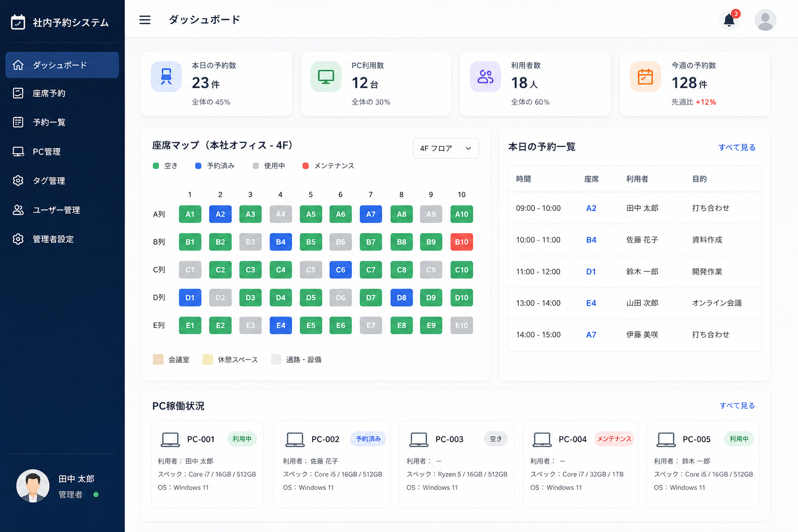Click メンテナンス badge on PC-004
798x532 pixels.
click(614, 439)
